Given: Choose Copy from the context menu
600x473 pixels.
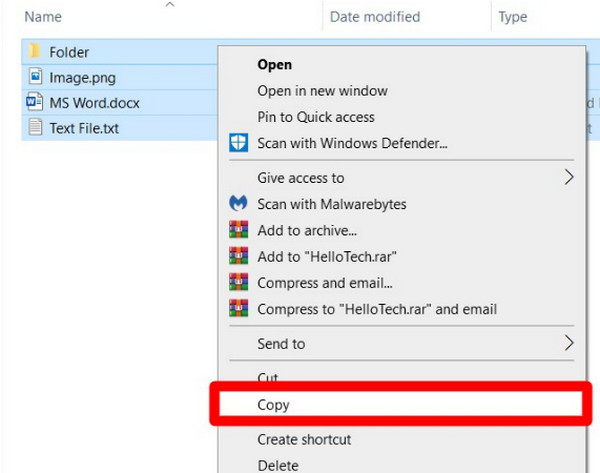Looking at the screenshot, I should (x=273, y=405).
